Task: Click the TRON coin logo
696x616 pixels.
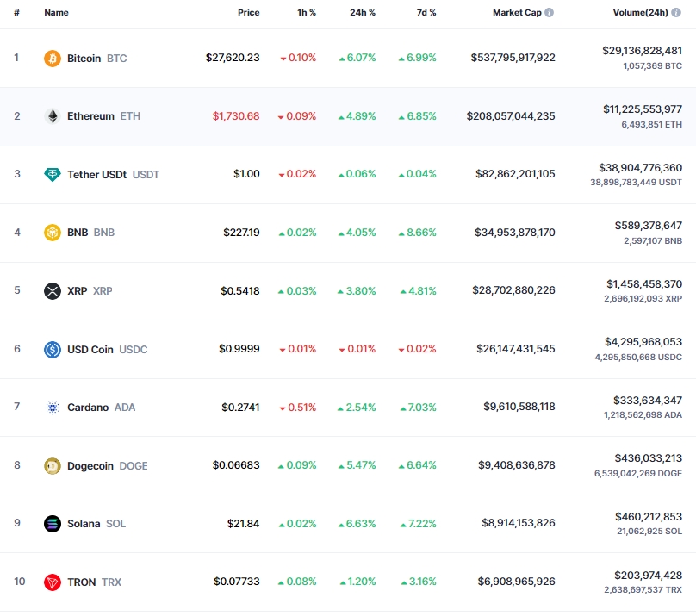Action: (x=53, y=582)
